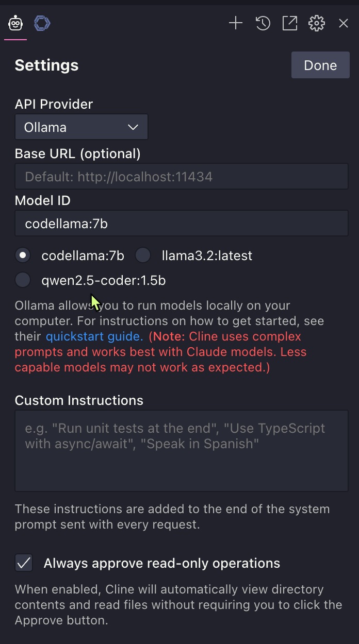Click inside the Base URL input field

(x=181, y=176)
